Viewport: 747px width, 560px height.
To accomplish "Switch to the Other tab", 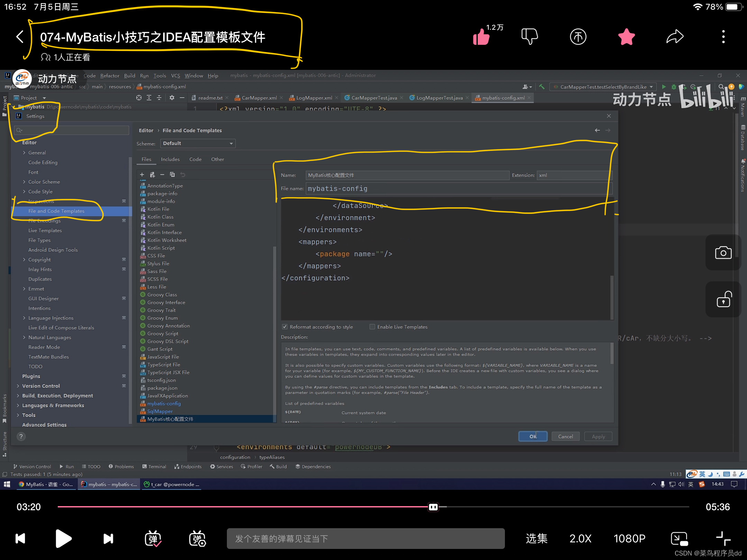I will click(218, 159).
